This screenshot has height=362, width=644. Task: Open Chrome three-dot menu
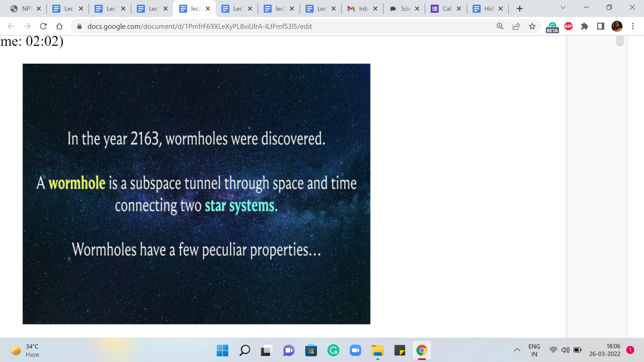(x=633, y=26)
